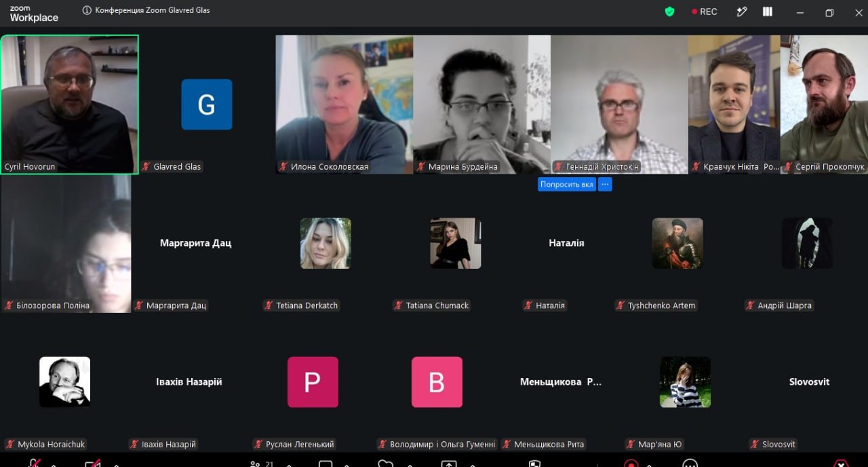Click muted mic icon beside Меньщикова Рита

(507, 444)
